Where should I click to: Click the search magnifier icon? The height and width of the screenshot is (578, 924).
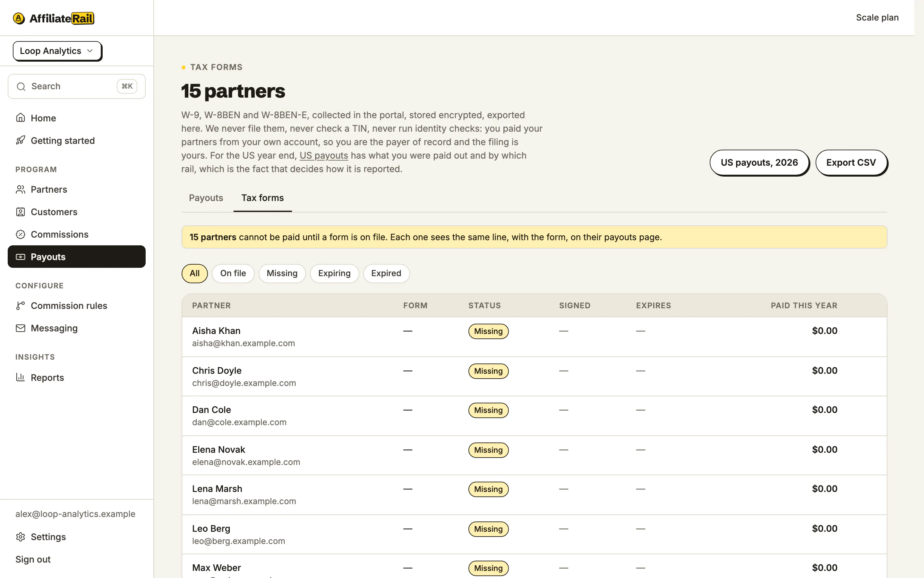[x=21, y=86]
